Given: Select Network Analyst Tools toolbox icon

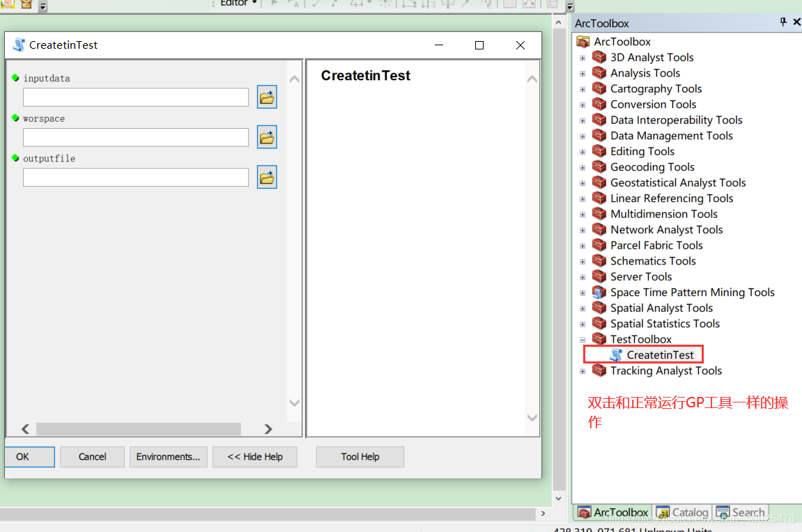Looking at the screenshot, I should coord(599,230).
